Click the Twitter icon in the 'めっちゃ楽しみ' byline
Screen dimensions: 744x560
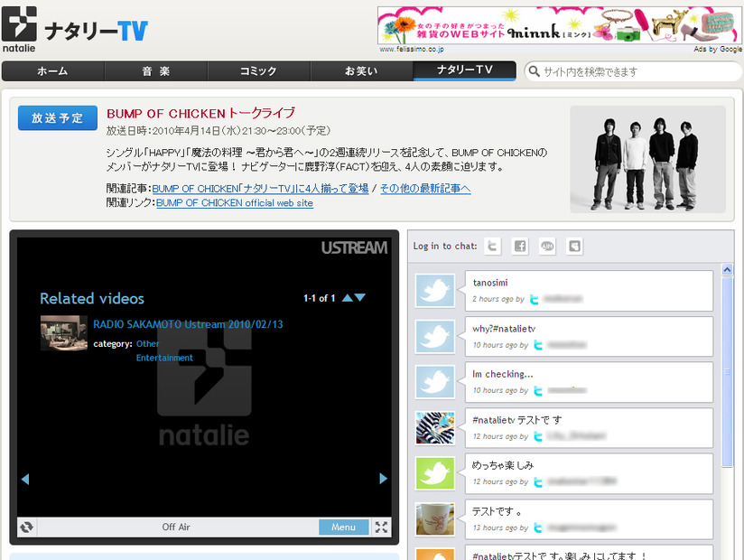coord(537,482)
